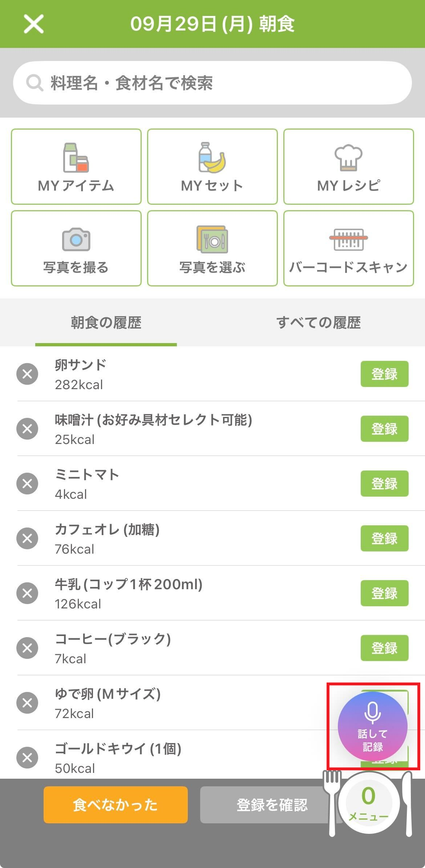Switch to 朝食の履歴 tab
This screenshot has width=425, height=868.
(106, 322)
